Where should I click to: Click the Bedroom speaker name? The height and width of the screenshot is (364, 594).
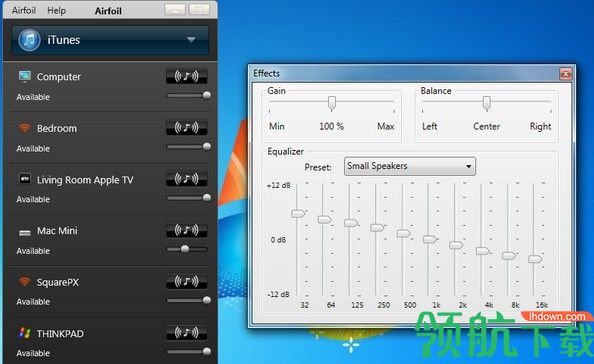tap(57, 128)
